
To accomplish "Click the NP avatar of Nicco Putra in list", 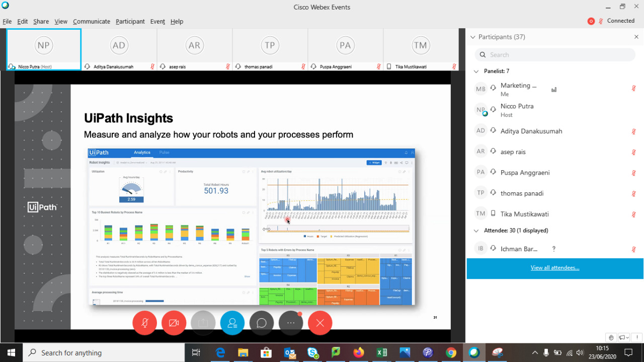I will coord(481,110).
